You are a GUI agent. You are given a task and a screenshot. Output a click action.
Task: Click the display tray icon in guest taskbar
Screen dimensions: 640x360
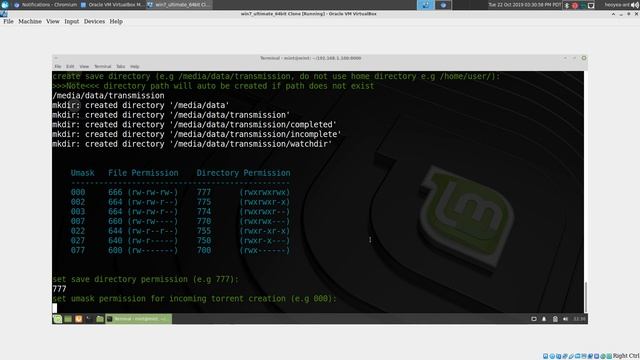point(533,319)
